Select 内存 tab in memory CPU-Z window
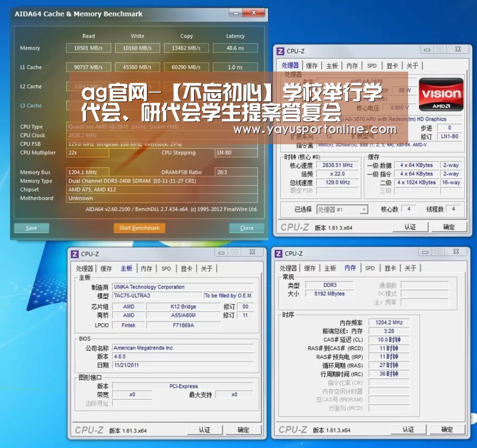477x448 pixels. (350, 268)
